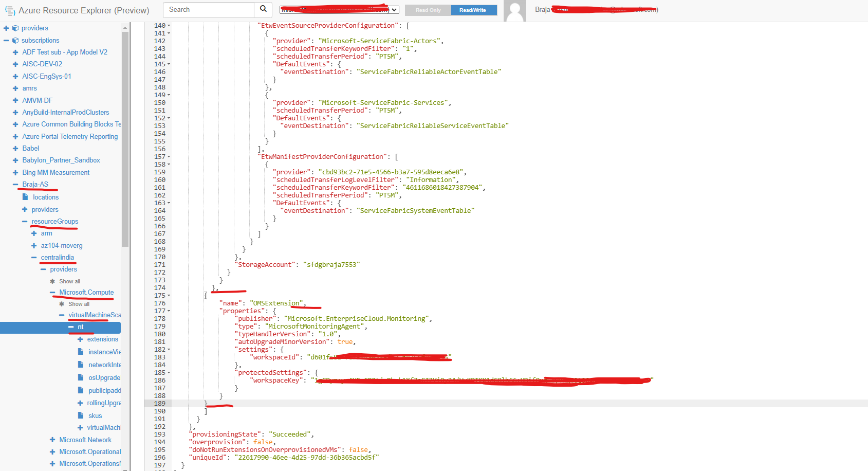Collapse the subscriptions node
The width and height of the screenshot is (868, 471).
click(x=6, y=41)
